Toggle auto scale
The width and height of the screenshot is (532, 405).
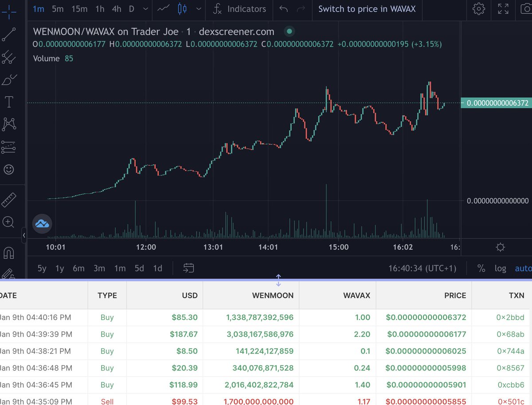523,268
